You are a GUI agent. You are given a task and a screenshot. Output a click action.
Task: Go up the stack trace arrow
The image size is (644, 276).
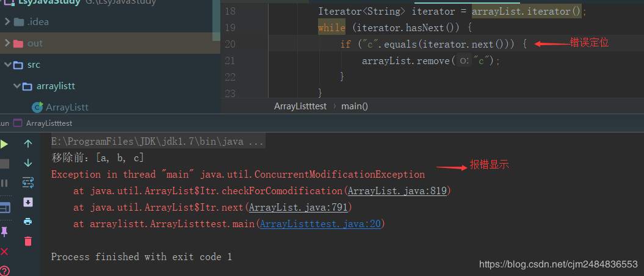pos(28,143)
